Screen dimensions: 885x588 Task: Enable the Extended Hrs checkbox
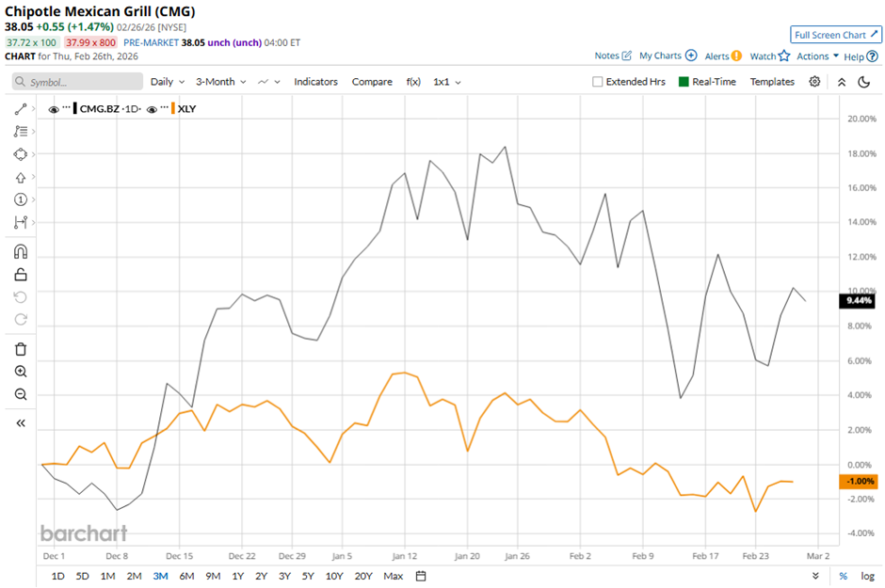tap(597, 82)
